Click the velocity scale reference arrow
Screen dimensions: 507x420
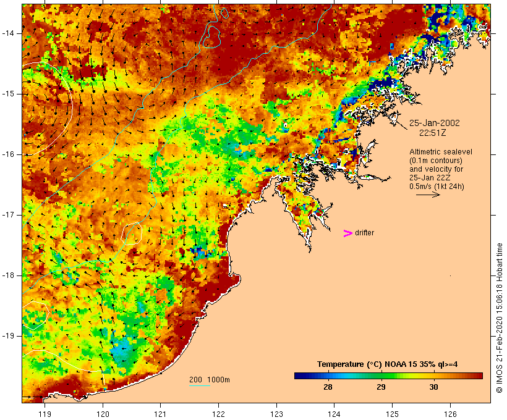(x=428, y=195)
